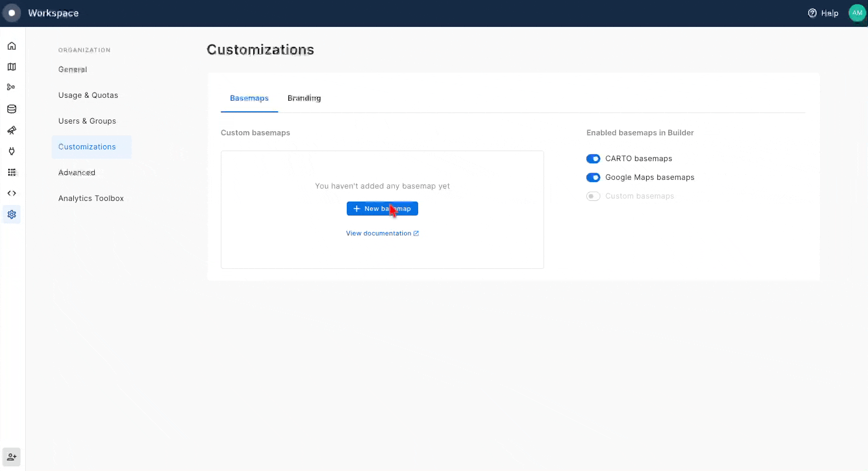This screenshot has width=868, height=471.
Task: Open the Data Explorer database icon
Action: coord(12,109)
